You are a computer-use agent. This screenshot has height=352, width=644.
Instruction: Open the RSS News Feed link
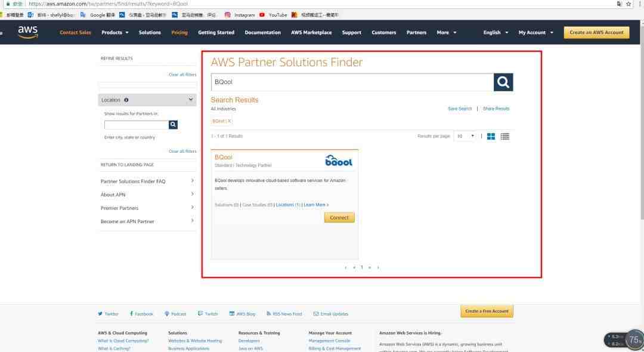(284, 314)
